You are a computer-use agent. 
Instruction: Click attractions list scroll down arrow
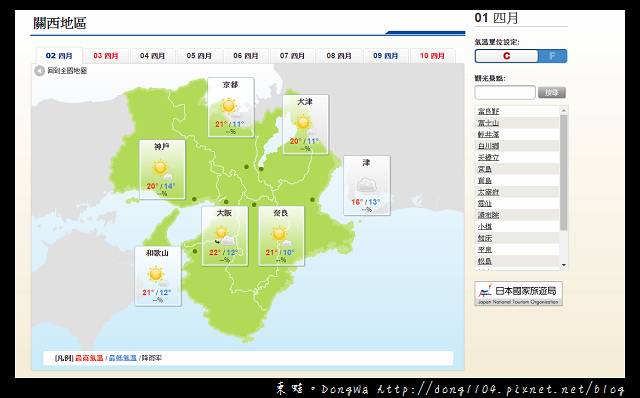point(564,265)
